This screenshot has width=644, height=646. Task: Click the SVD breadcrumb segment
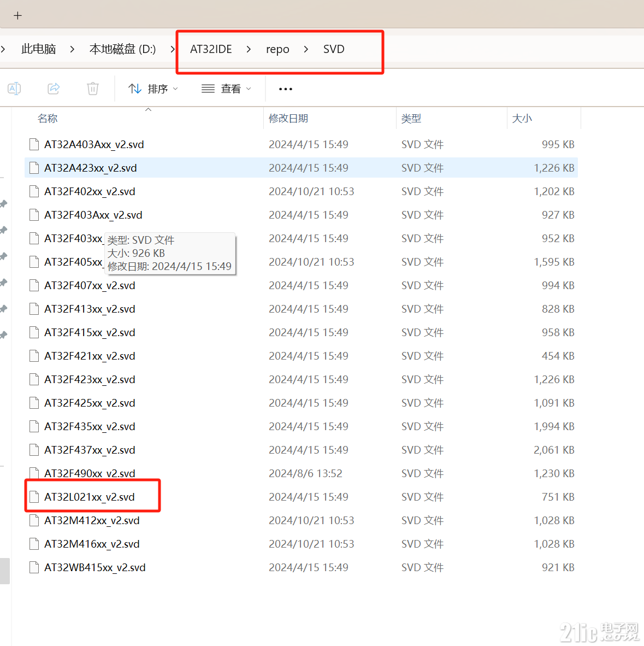tap(334, 49)
